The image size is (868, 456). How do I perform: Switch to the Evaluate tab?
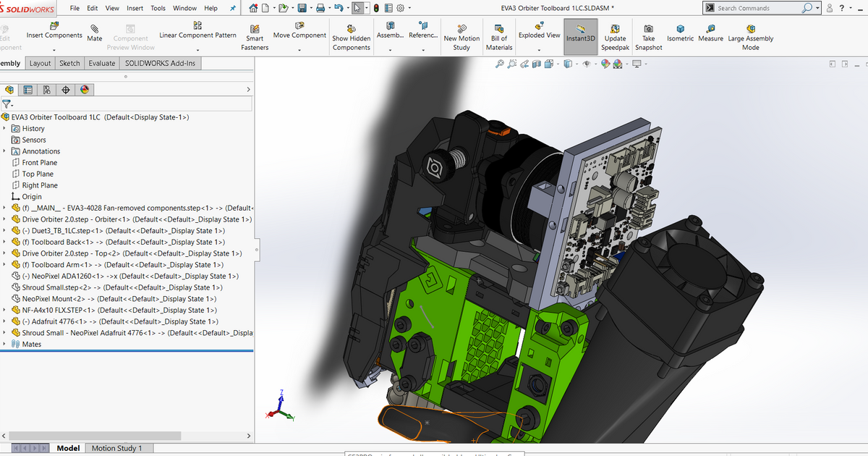pos(102,64)
